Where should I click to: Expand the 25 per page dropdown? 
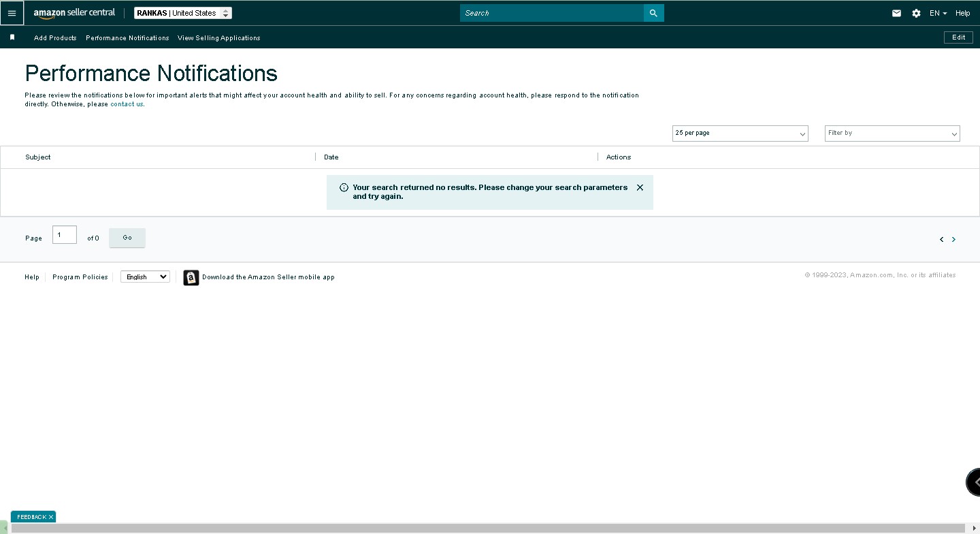740,133
